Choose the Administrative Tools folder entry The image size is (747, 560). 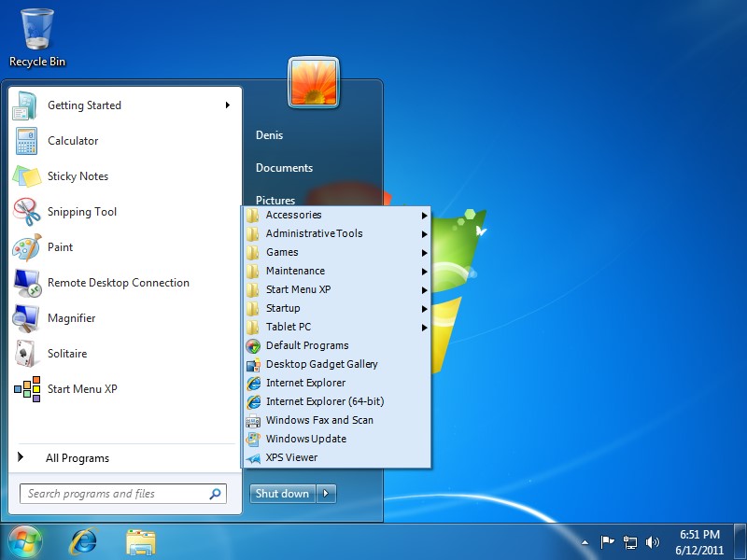337,234
